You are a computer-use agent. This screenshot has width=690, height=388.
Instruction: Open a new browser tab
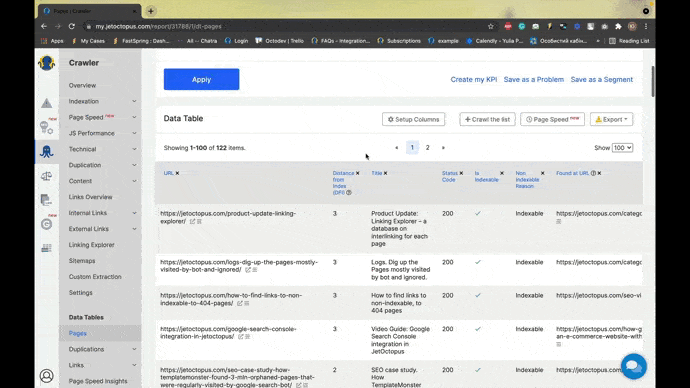point(150,11)
